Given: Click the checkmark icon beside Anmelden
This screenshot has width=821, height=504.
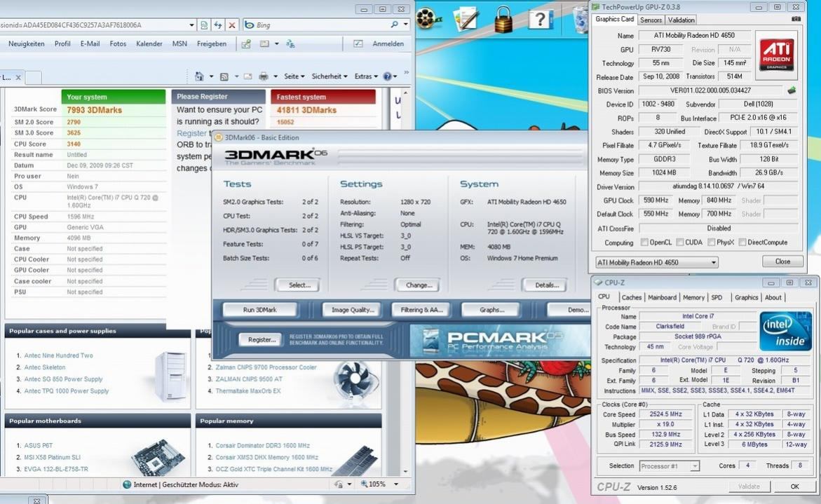Looking at the screenshot, I should pyautogui.click(x=358, y=44).
